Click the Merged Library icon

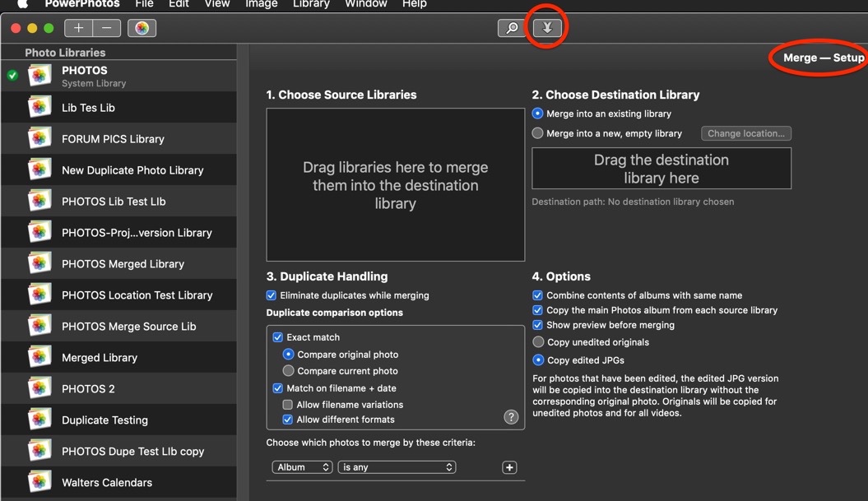[39, 358]
